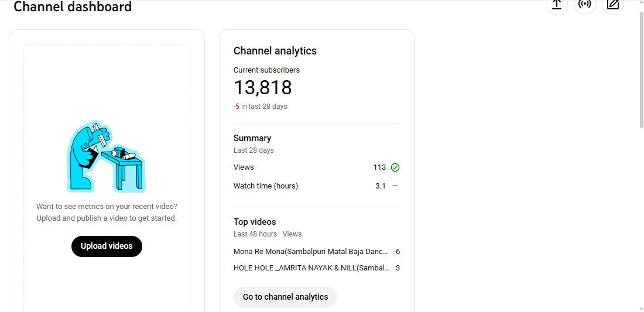Viewport: 644px width, 312px height.
Task: Click the dash indicator beside Watch time
Action: [395, 186]
